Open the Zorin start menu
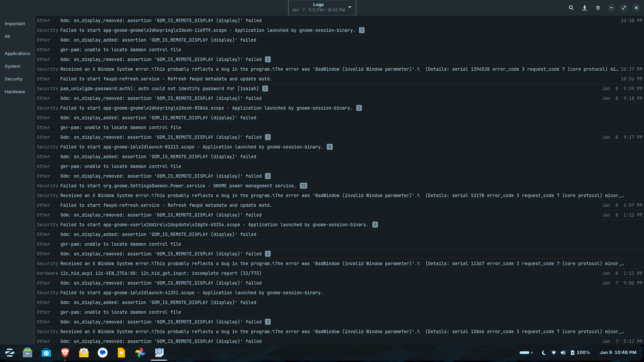 10,352
